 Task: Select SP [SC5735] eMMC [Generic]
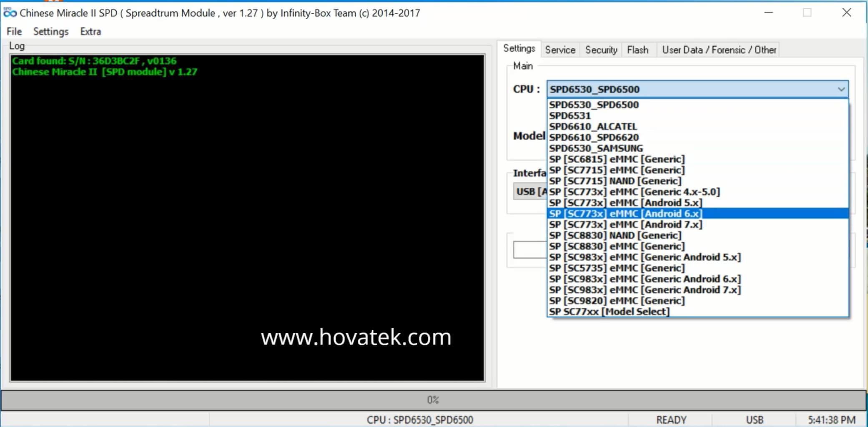697,268
